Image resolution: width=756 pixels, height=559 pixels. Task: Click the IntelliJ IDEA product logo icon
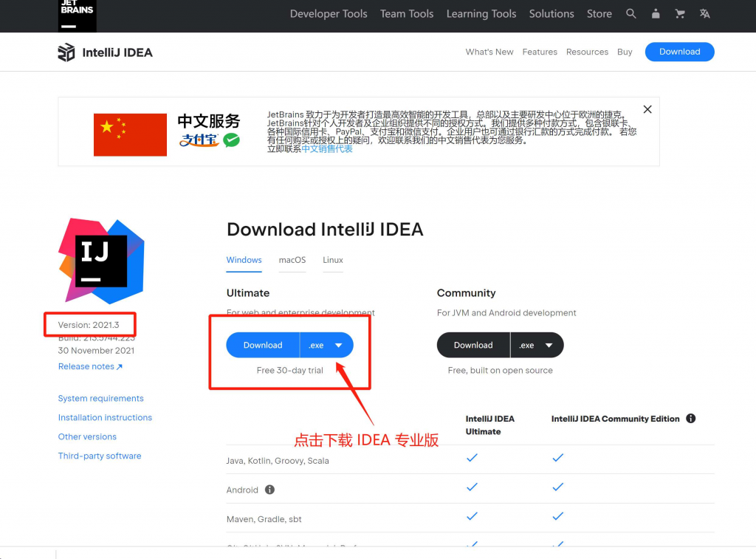pyautogui.click(x=66, y=52)
